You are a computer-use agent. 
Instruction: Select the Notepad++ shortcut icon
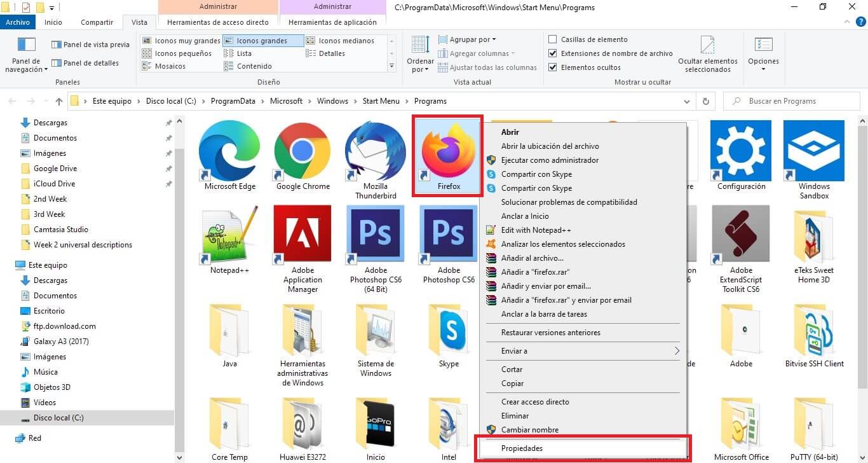point(229,235)
